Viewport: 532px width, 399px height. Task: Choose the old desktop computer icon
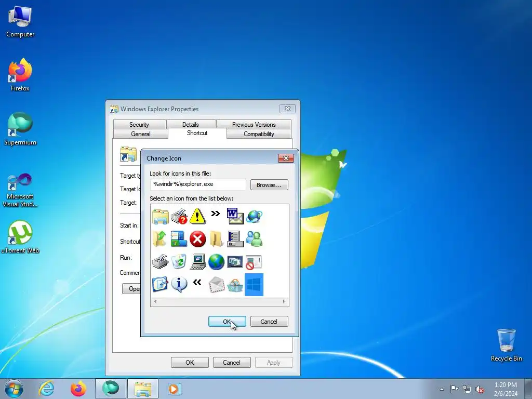pos(198,262)
